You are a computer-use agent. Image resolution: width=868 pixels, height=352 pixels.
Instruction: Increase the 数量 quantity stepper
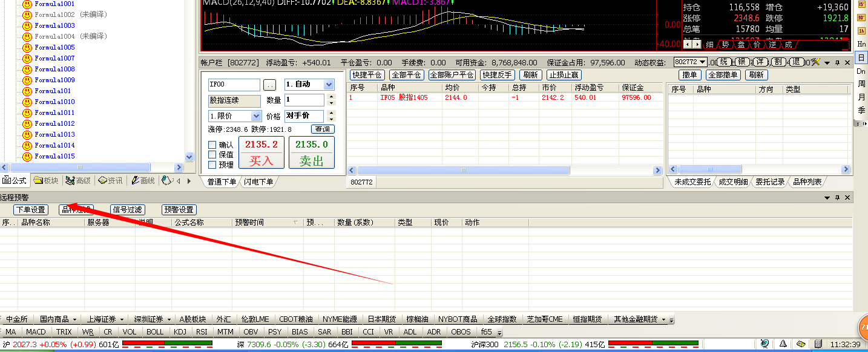[330, 97]
